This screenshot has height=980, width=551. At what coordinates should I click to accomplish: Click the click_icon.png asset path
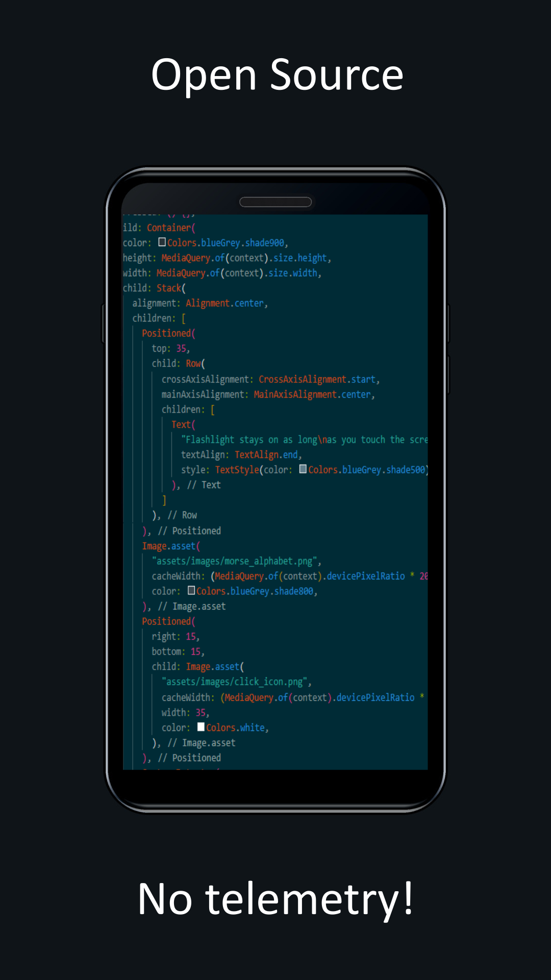click(235, 682)
